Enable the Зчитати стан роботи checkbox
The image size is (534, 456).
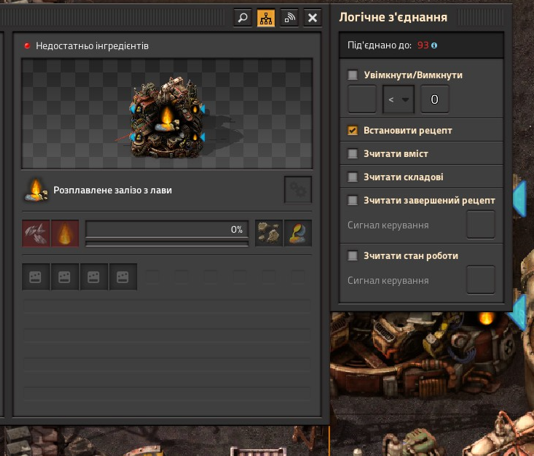[352, 256]
